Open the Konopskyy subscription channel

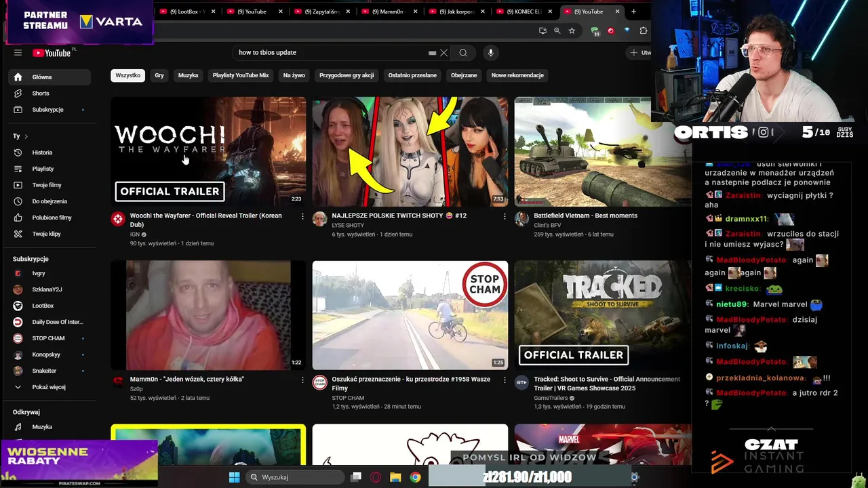[50, 354]
